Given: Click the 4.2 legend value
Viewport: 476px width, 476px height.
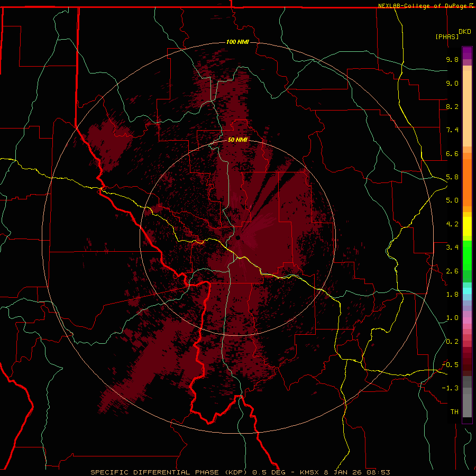Looking at the screenshot, I should [452, 224].
